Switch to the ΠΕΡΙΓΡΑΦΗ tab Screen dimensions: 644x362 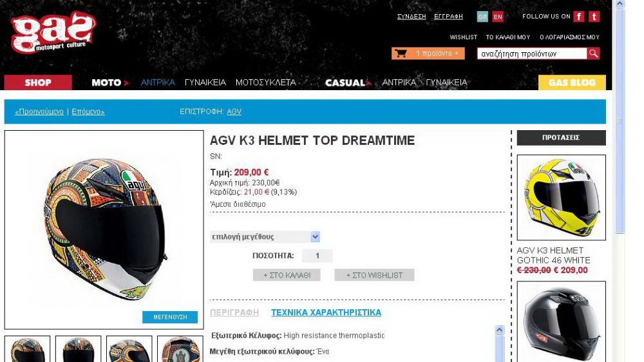click(234, 312)
